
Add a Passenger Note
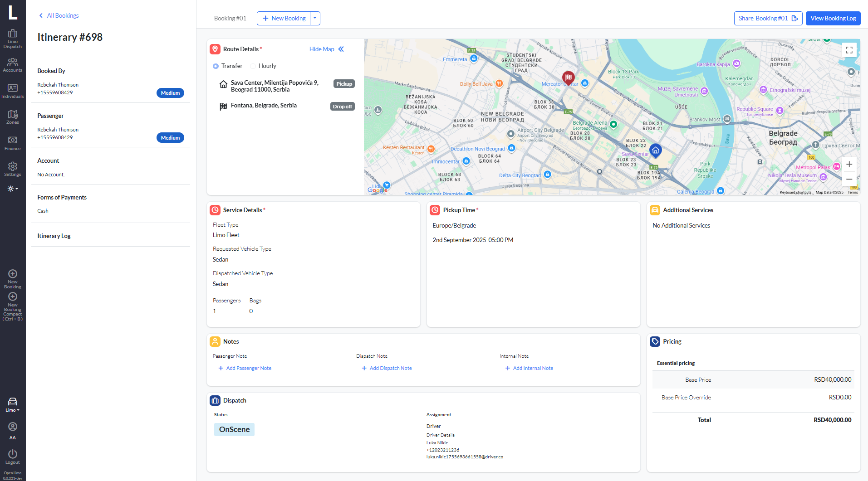point(245,368)
